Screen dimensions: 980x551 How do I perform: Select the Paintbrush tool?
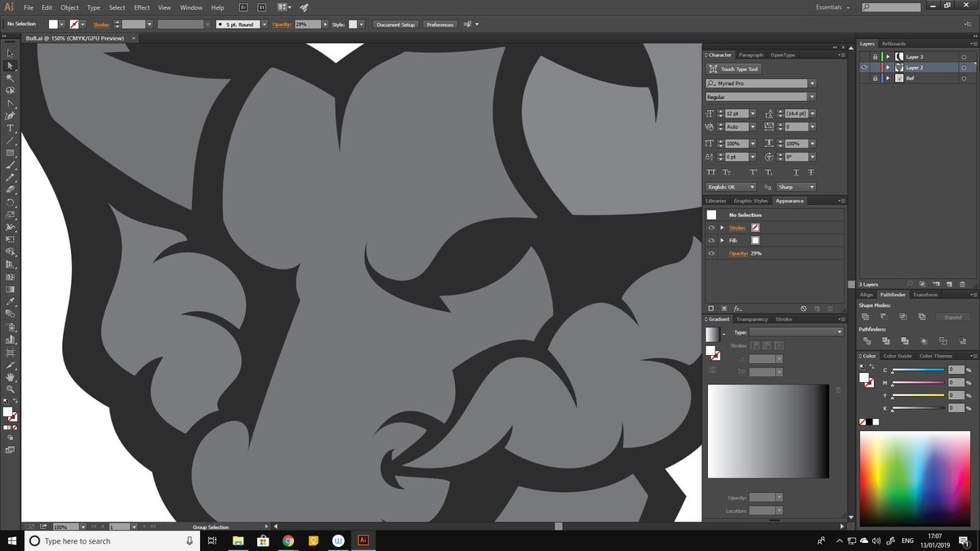11,165
